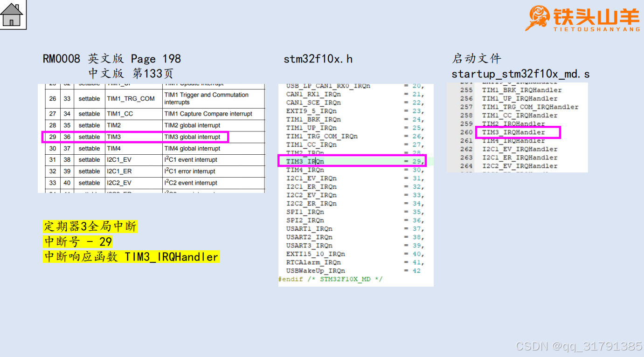The image size is (644, 357).
Task: Click "TIM3_IRQHandler" on line 260
Action: point(513,132)
